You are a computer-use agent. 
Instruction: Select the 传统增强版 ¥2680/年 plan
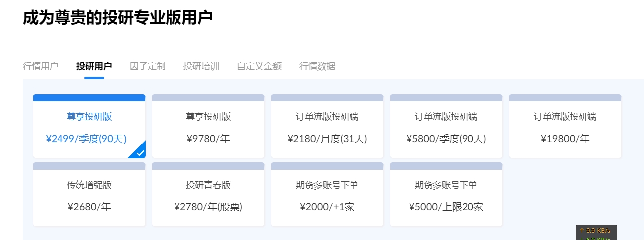[89, 196]
